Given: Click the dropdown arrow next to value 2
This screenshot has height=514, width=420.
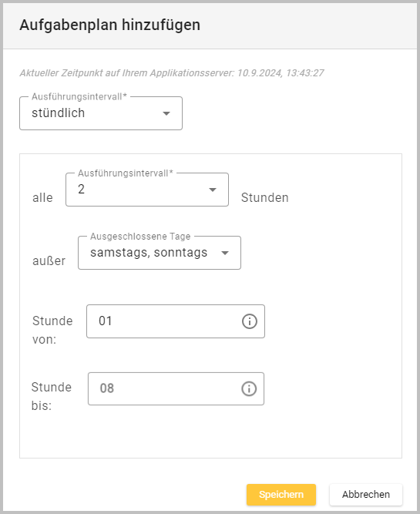Looking at the screenshot, I should coord(213,190).
